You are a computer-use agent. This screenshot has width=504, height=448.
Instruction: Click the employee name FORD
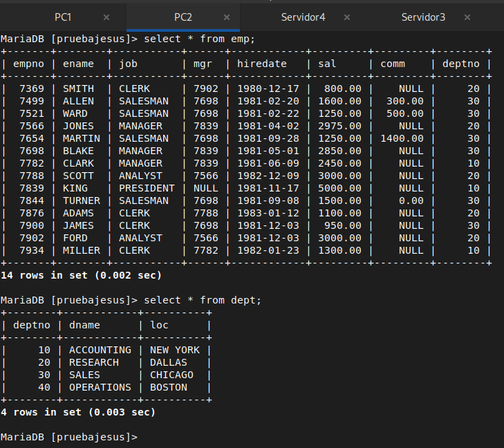75,238
